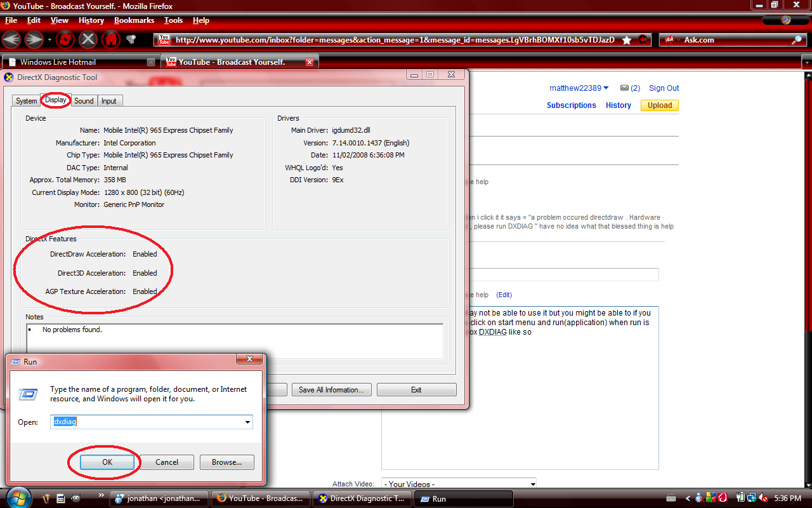Click the keyboard icon in the system tray
The image size is (812, 508).
tap(671, 498)
